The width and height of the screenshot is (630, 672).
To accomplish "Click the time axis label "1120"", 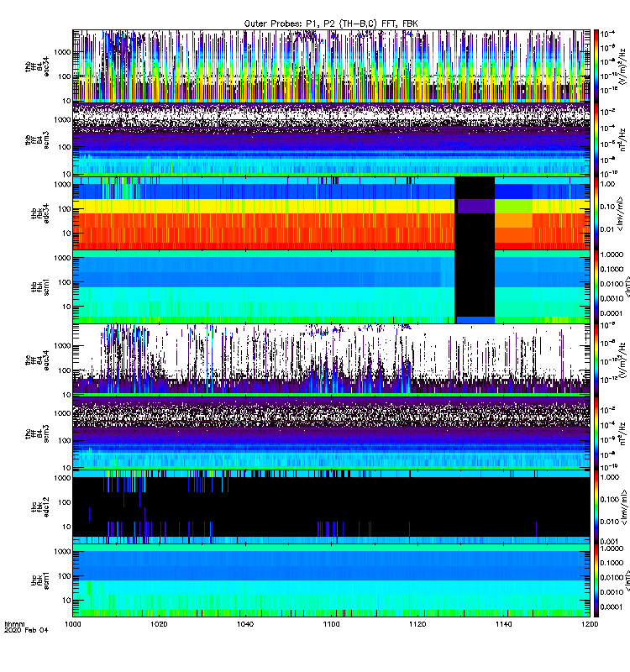I will (x=417, y=624).
